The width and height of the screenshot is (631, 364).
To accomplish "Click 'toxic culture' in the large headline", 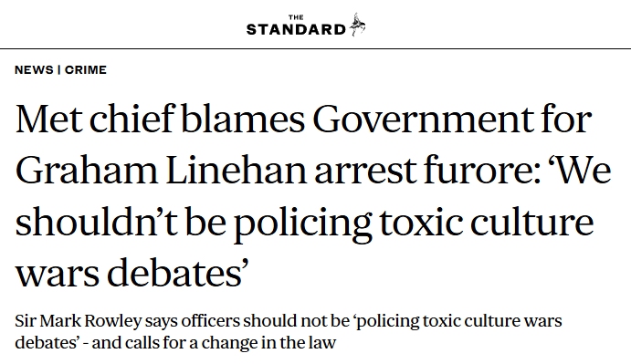I will point(487,221).
